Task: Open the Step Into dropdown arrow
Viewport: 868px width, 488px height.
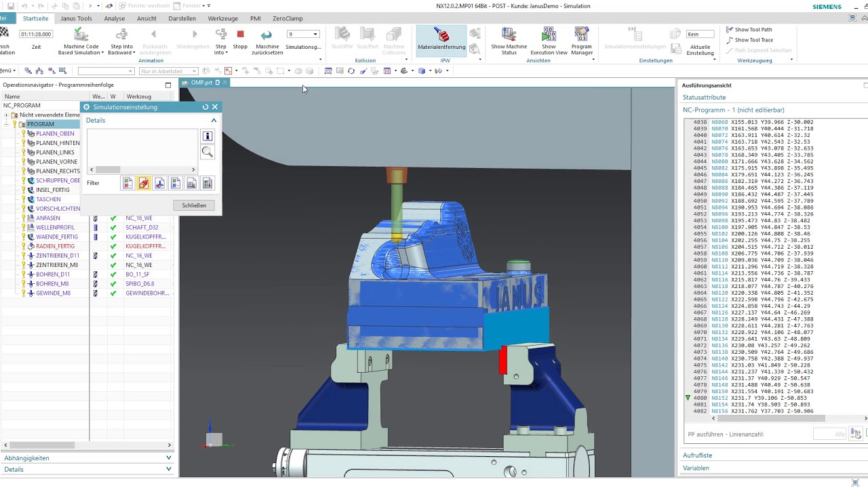Action: pos(226,52)
